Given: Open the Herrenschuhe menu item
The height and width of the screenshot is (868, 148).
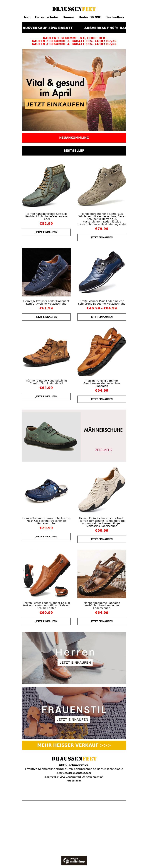Looking at the screenshot, I should point(46,17).
